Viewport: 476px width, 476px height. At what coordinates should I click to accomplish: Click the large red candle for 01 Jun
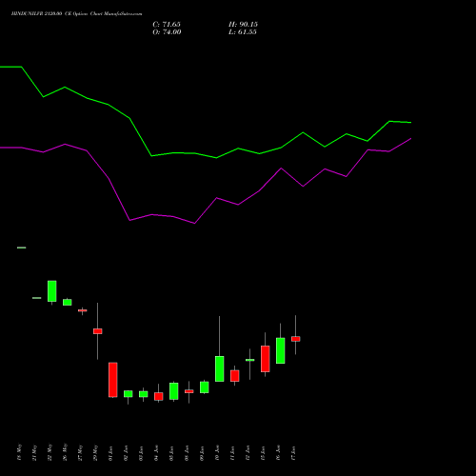click(x=113, y=380)
